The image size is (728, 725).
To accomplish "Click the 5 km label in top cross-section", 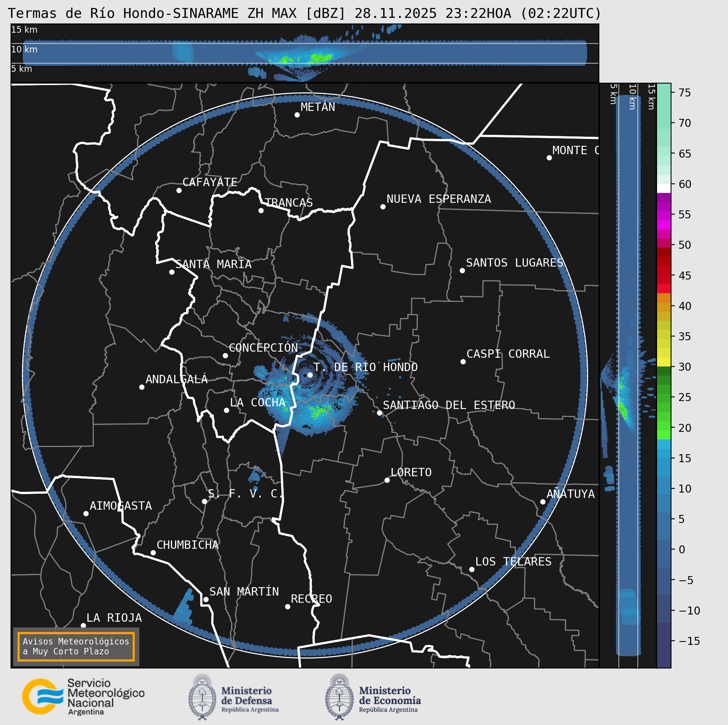I will click(x=22, y=69).
